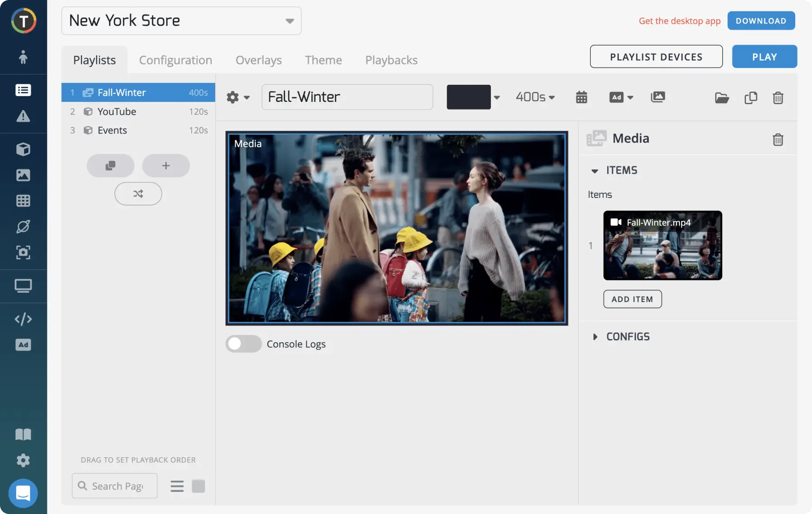812x514 pixels.
Task: Delete the Media item using trash icon
Action: pyautogui.click(x=778, y=139)
